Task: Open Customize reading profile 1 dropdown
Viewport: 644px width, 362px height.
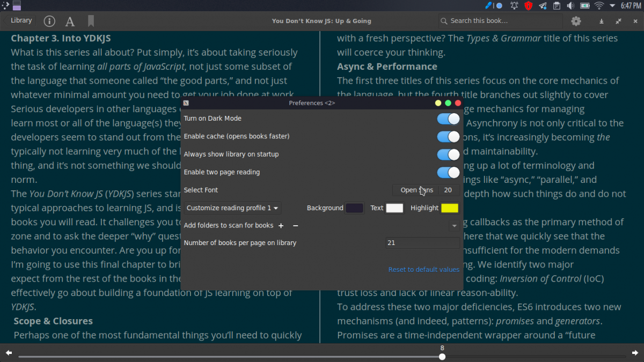Action: pyautogui.click(x=232, y=208)
